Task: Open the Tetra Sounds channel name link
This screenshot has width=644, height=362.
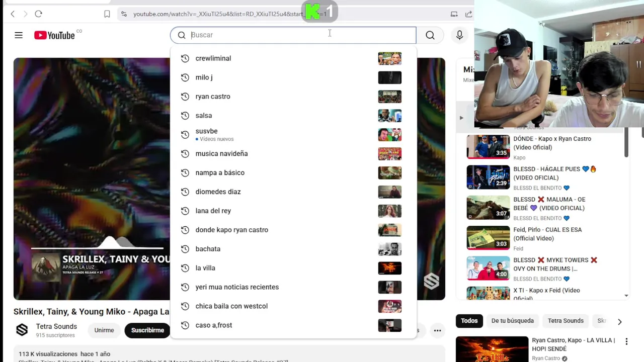Action: tap(56, 326)
